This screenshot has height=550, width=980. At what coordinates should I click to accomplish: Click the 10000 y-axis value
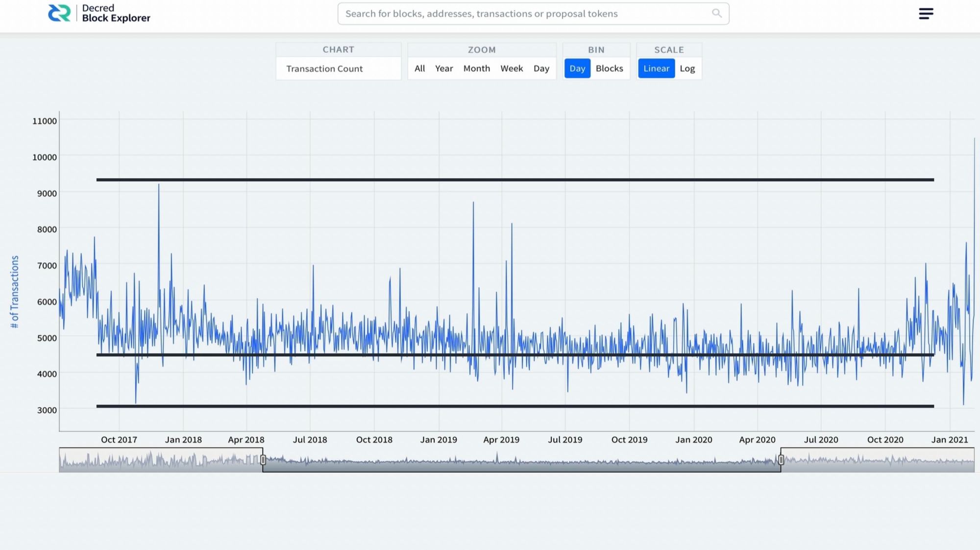[x=45, y=157]
